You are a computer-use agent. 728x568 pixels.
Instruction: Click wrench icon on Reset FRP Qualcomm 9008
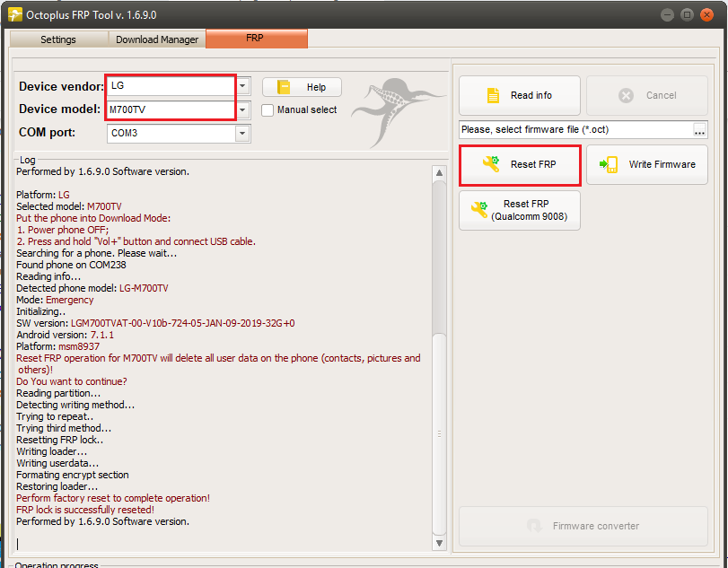pyautogui.click(x=479, y=210)
